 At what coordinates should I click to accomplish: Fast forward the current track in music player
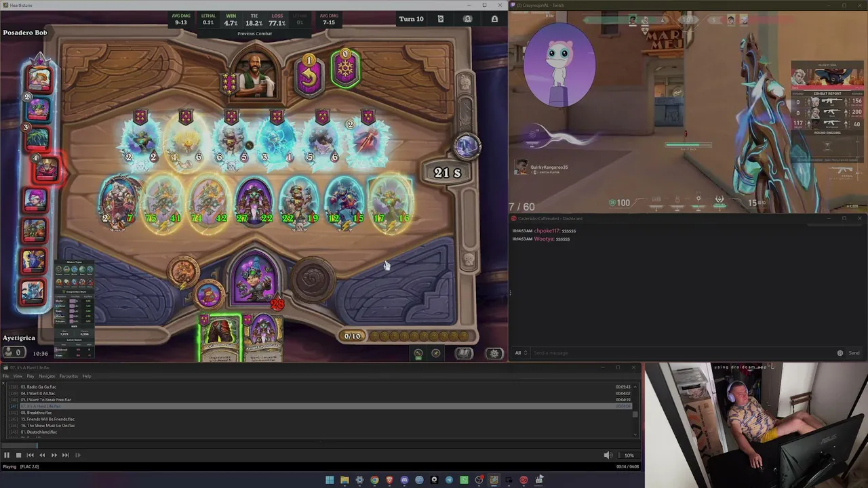[x=54, y=455]
